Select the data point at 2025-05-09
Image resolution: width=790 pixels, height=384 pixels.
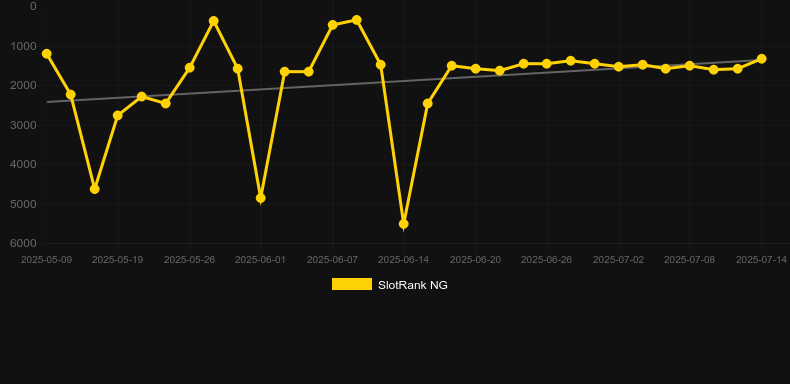tap(47, 53)
